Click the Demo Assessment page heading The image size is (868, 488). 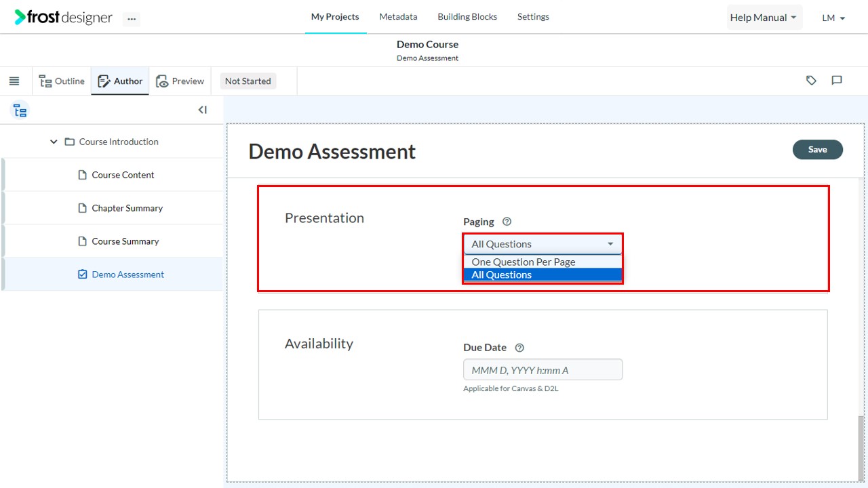(x=332, y=151)
